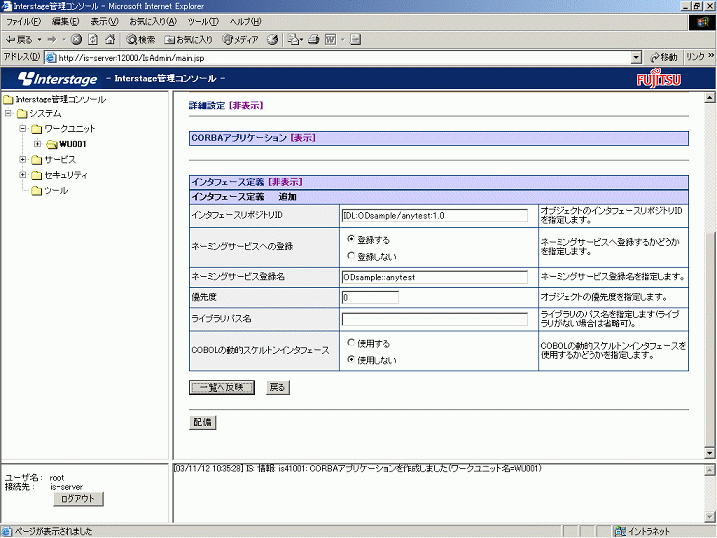717x538 pixels.
Task: Click the Forward arrow in toolbar
Action: click(x=52, y=40)
